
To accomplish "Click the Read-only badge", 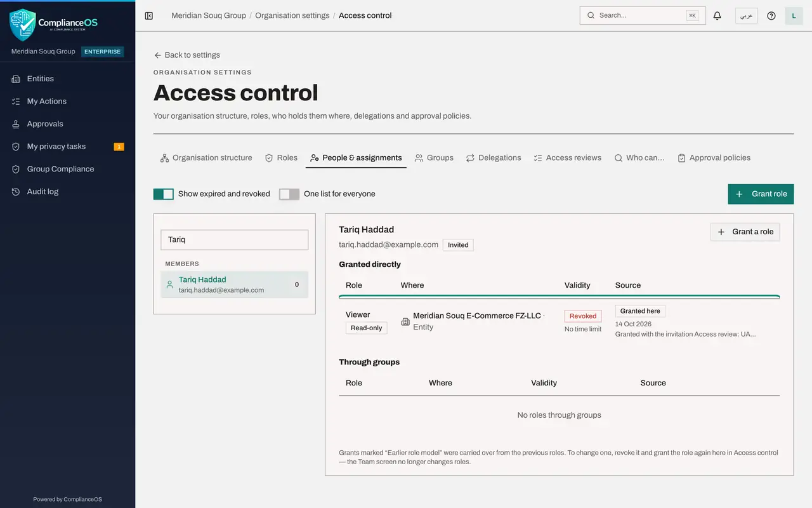I will pos(367,328).
